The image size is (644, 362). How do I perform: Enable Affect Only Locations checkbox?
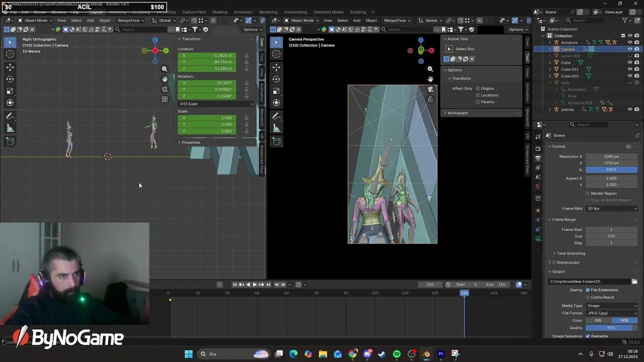(477, 95)
